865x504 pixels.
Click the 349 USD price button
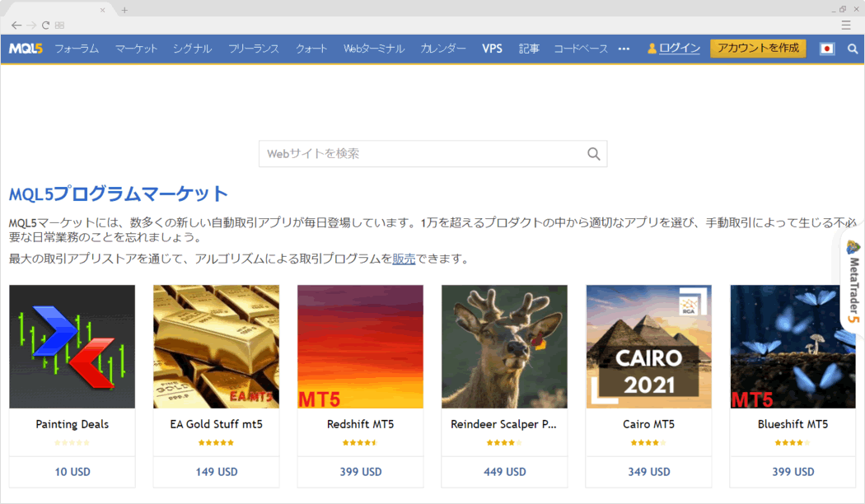click(x=649, y=472)
